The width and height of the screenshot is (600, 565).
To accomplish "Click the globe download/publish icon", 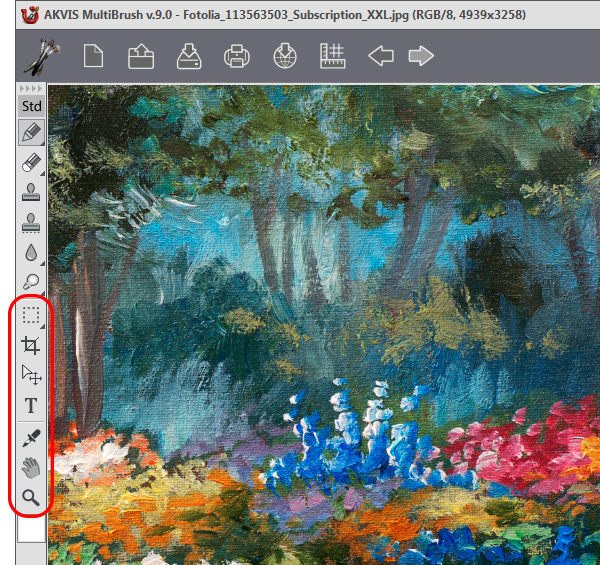I will pos(285,56).
